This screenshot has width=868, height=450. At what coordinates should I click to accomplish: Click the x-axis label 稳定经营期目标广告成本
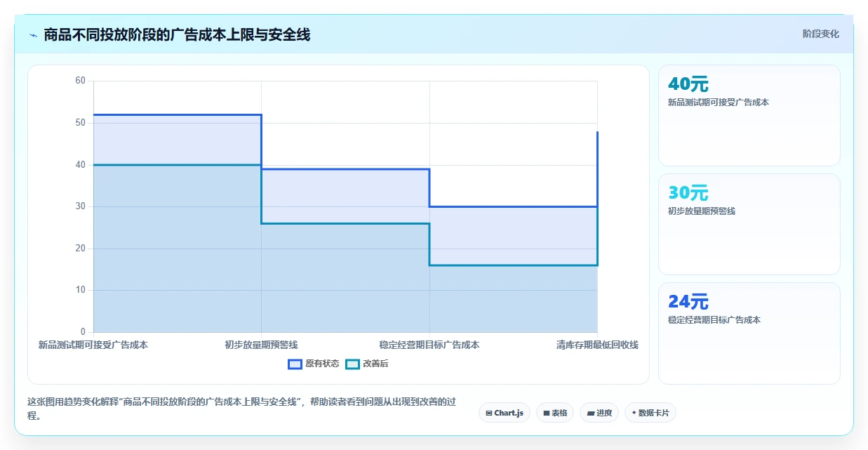(x=429, y=345)
